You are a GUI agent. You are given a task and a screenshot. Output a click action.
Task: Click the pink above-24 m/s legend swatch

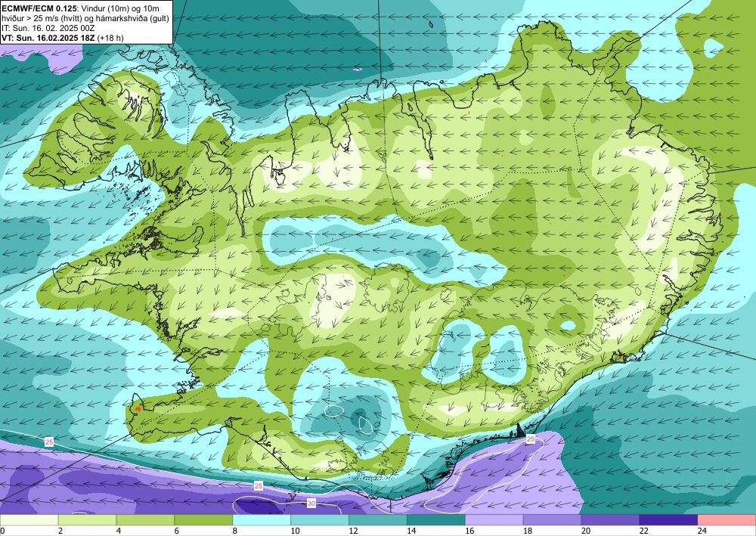(x=727, y=520)
